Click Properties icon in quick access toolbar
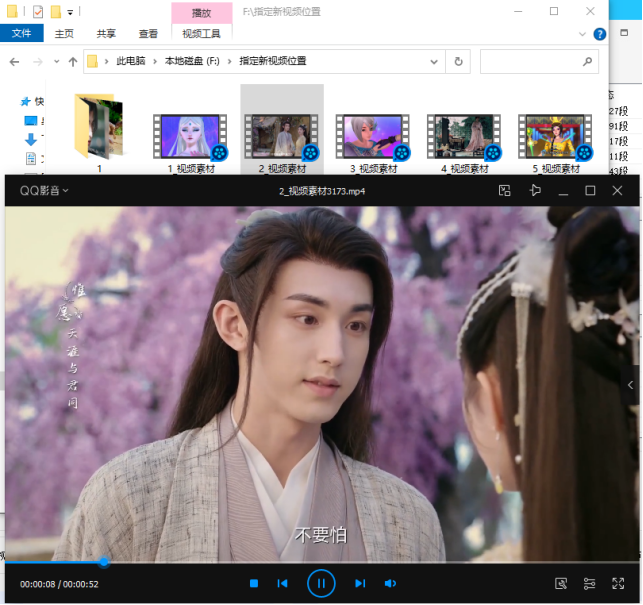The image size is (643, 605). [x=38, y=12]
